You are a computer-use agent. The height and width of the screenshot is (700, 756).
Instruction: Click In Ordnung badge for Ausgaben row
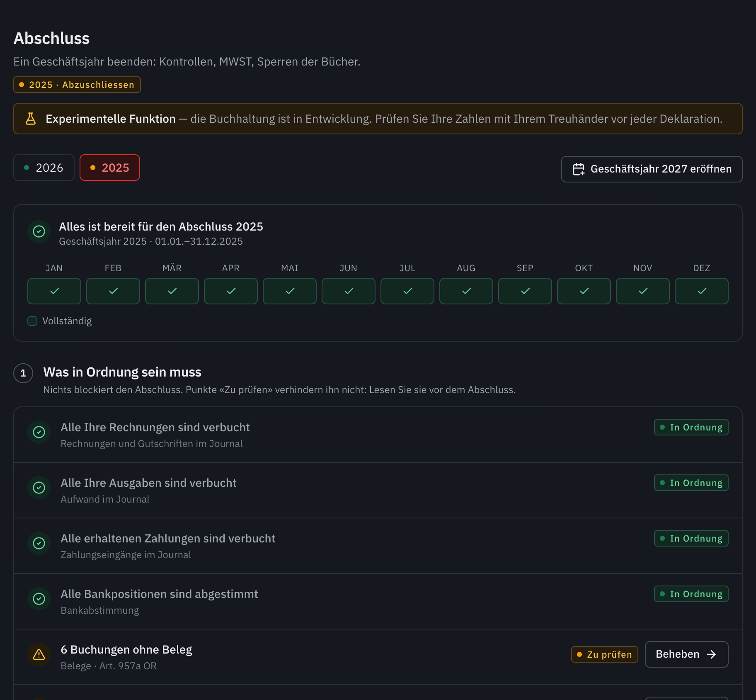(691, 483)
